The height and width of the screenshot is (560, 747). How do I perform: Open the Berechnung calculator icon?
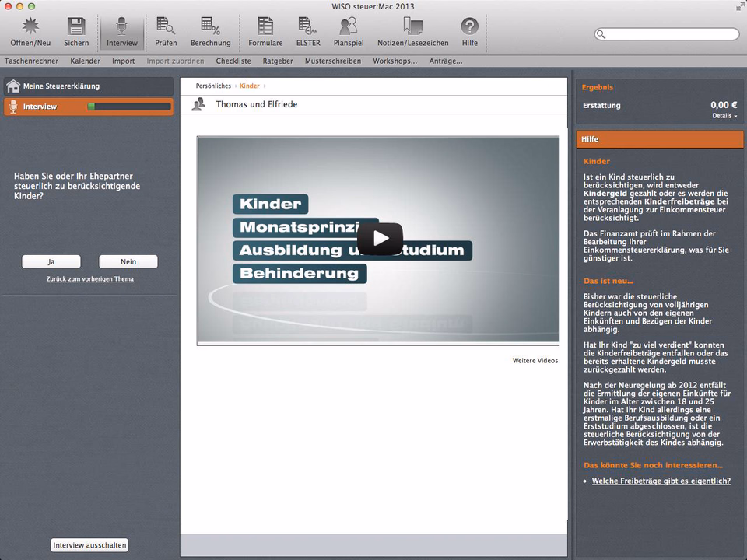(210, 26)
